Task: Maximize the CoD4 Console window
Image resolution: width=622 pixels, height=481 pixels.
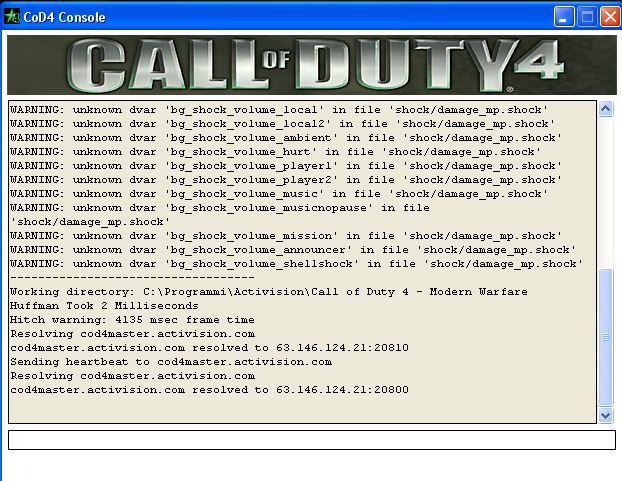Action: 587,17
